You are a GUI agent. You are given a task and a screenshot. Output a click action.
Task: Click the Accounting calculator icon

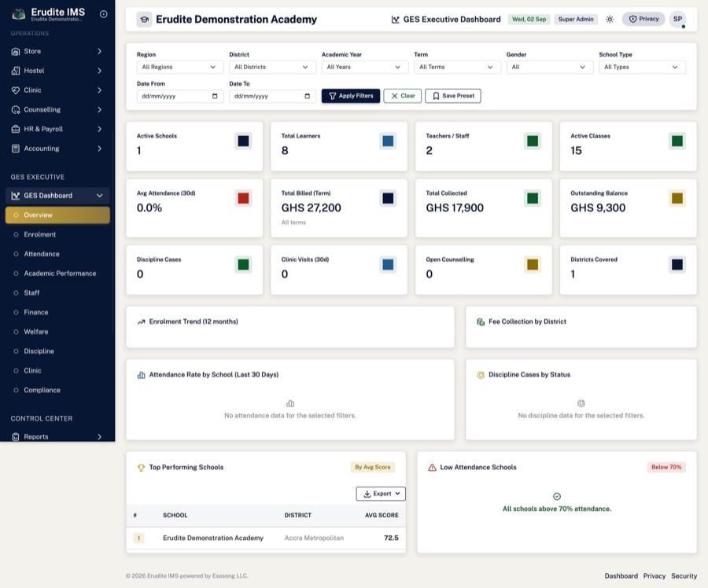[16, 149]
